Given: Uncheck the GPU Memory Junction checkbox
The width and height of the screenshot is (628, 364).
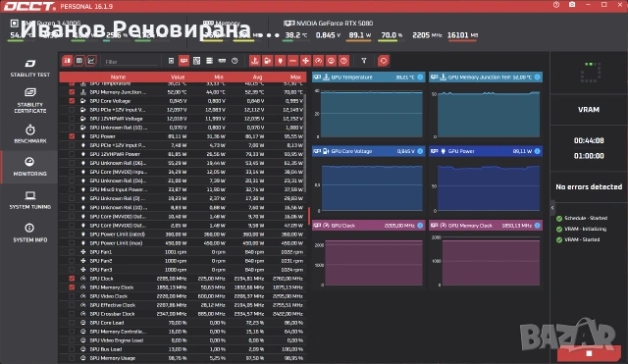Looking at the screenshot, I should 72,92.
